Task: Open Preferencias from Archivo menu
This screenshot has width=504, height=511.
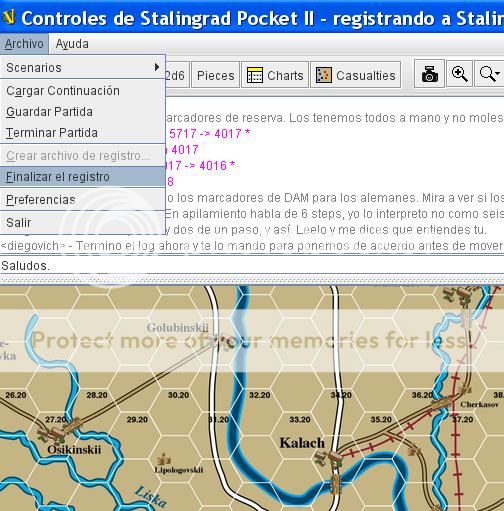Action: 83,200
